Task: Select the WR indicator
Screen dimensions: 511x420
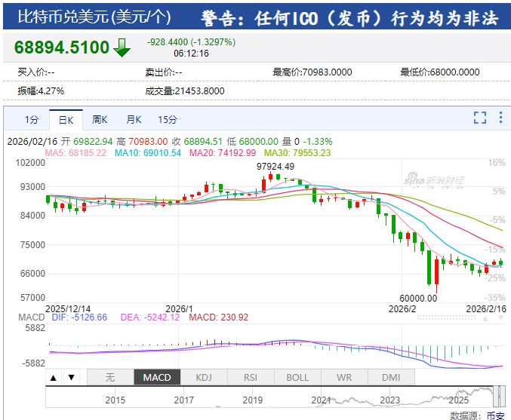Action: coord(344,377)
